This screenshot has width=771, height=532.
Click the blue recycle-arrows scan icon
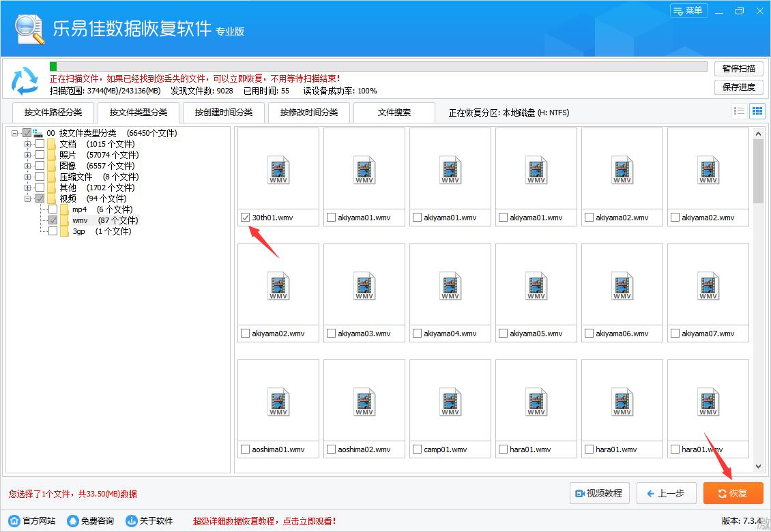[25, 81]
